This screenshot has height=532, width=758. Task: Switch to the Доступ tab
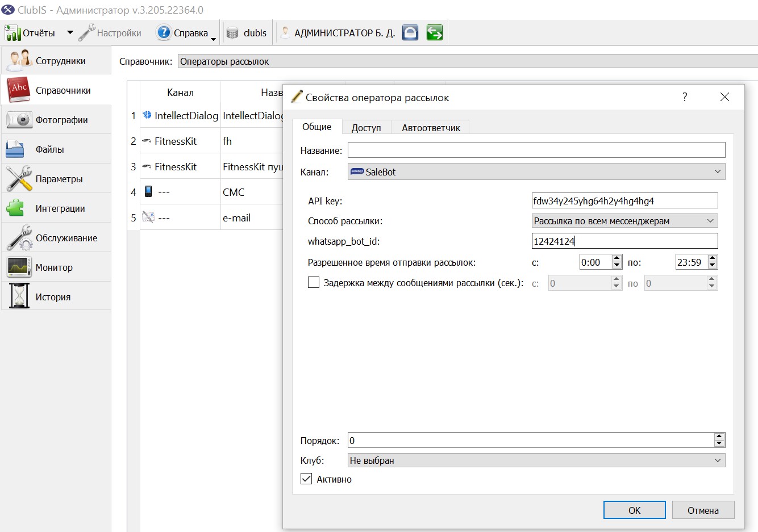click(x=366, y=128)
